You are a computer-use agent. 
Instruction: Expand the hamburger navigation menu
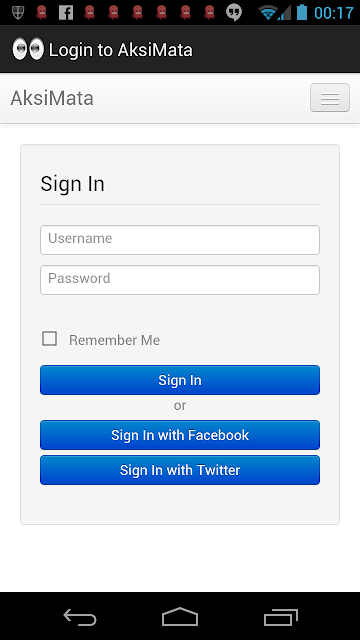[x=330, y=98]
